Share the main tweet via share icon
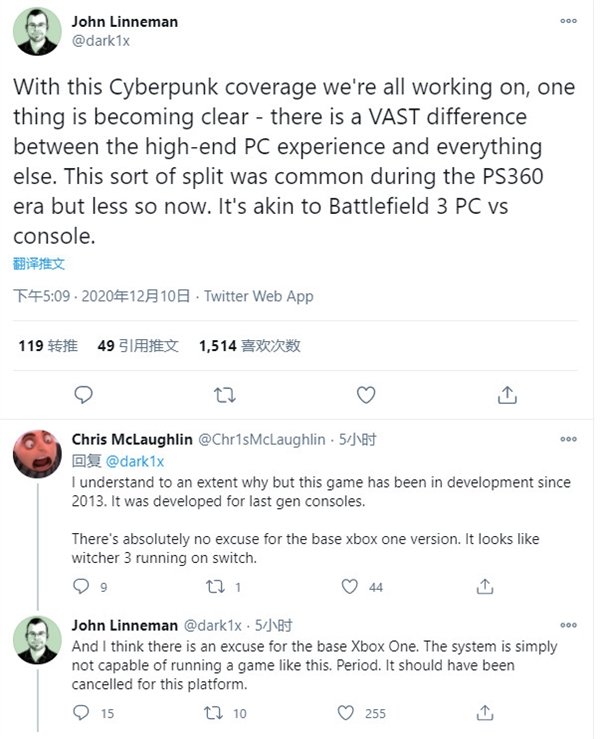Image resolution: width=600 pixels, height=739 pixels. (x=507, y=395)
